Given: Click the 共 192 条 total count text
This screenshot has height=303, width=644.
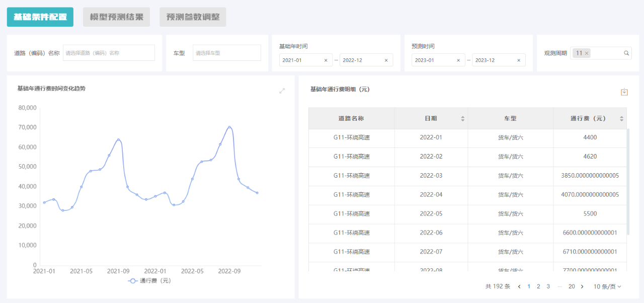Looking at the screenshot, I should click(x=498, y=286).
